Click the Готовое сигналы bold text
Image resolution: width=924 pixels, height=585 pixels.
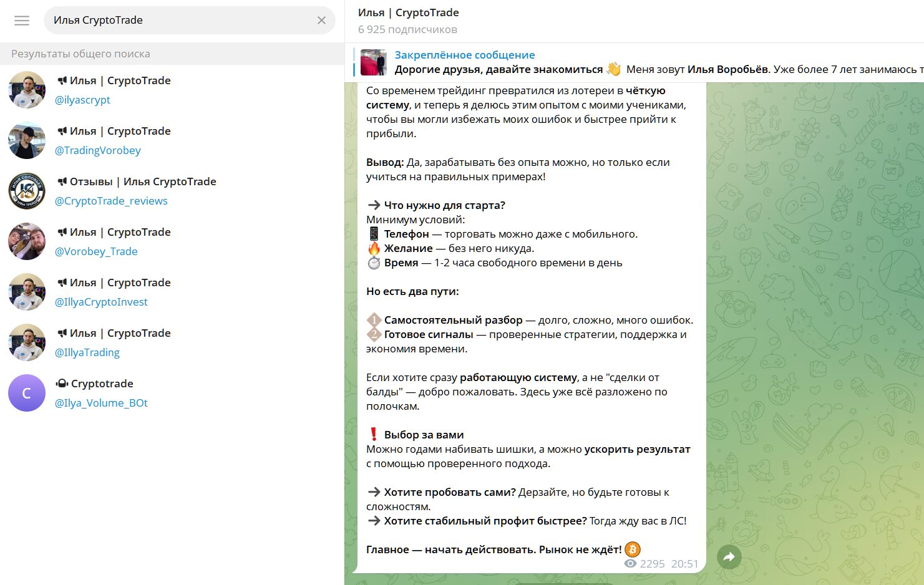[x=429, y=334]
